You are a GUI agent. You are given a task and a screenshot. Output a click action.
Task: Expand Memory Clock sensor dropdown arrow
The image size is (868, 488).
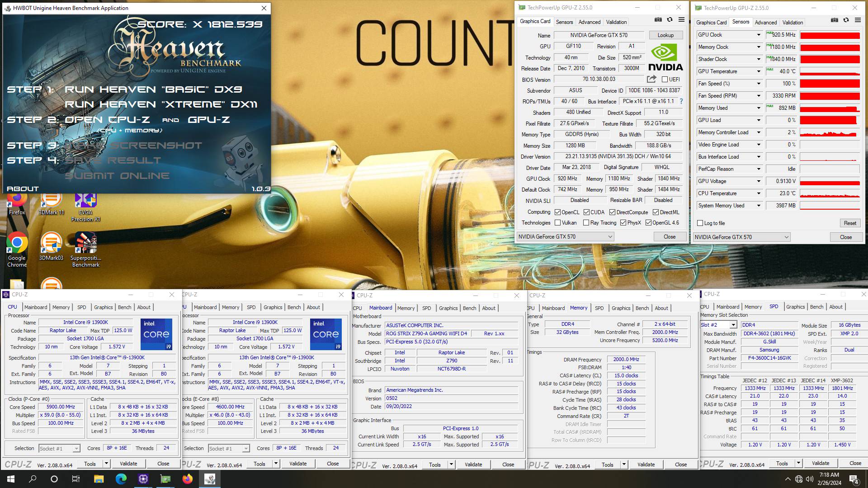(759, 47)
